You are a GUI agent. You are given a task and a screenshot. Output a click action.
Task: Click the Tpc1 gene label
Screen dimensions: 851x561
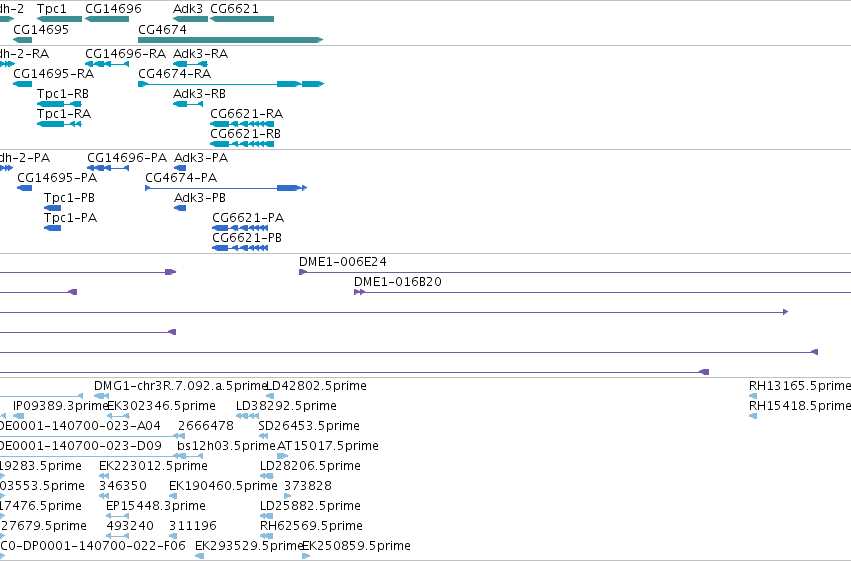pos(52,9)
